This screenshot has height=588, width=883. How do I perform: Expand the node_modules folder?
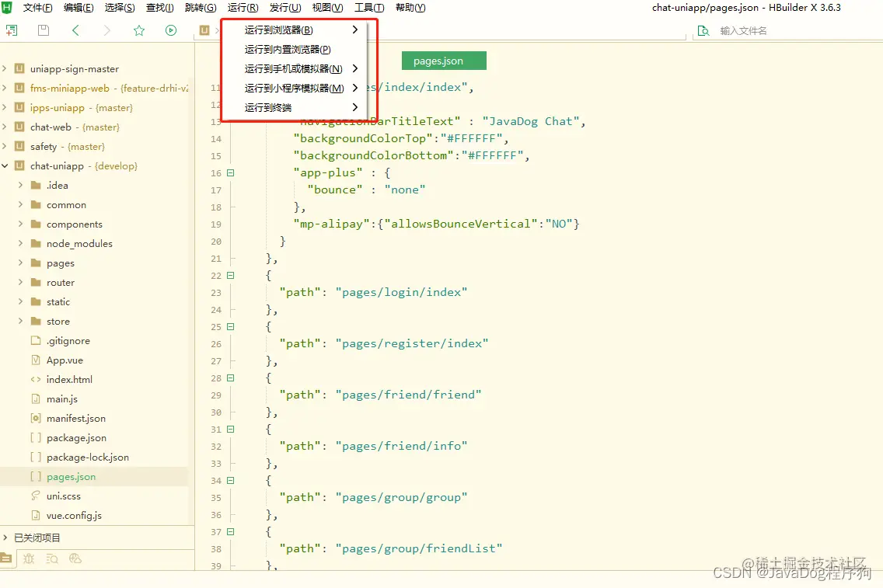click(x=20, y=244)
